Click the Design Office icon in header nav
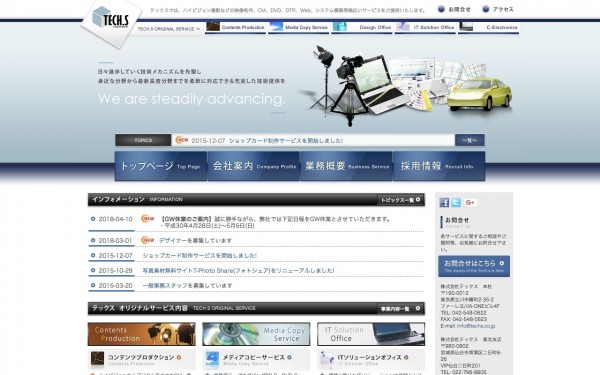This screenshot has height=375, width=600. click(x=340, y=27)
